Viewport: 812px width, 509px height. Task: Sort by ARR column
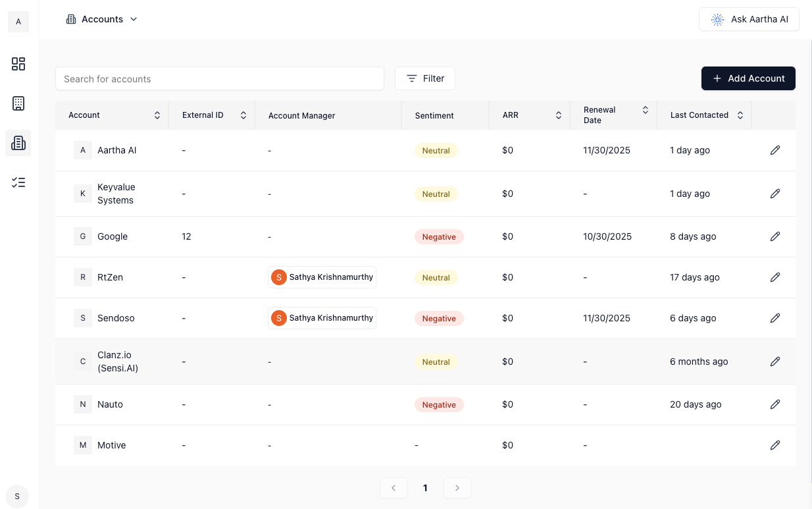[558, 115]
